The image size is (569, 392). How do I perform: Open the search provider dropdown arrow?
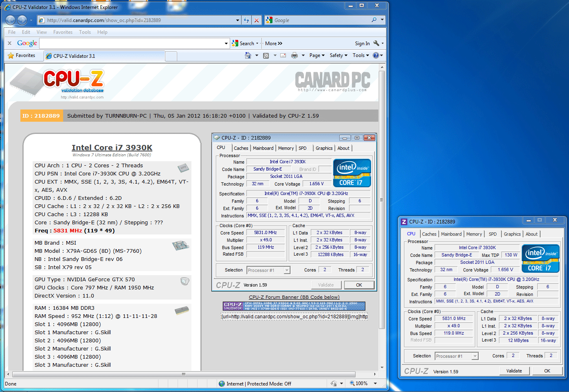tap(382, 20)
